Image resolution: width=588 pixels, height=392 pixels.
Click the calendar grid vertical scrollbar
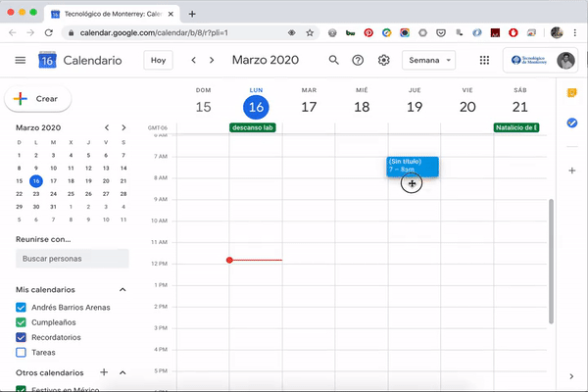point(551,261)
